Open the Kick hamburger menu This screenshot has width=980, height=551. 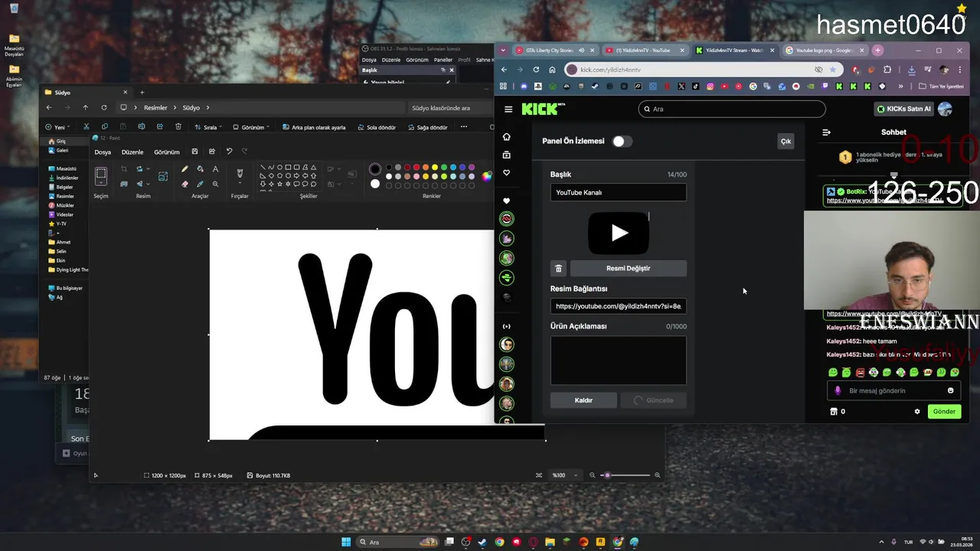508,109
